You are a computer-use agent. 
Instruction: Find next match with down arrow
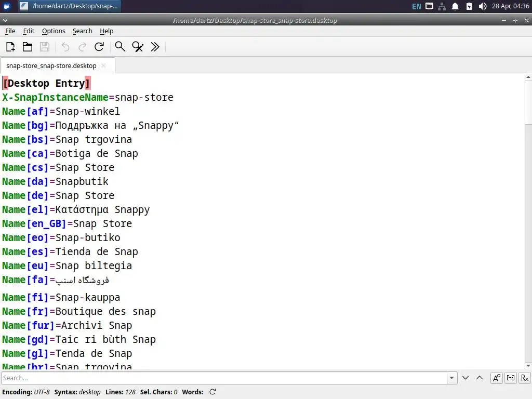pyautogui.click(x=465, y=378)
